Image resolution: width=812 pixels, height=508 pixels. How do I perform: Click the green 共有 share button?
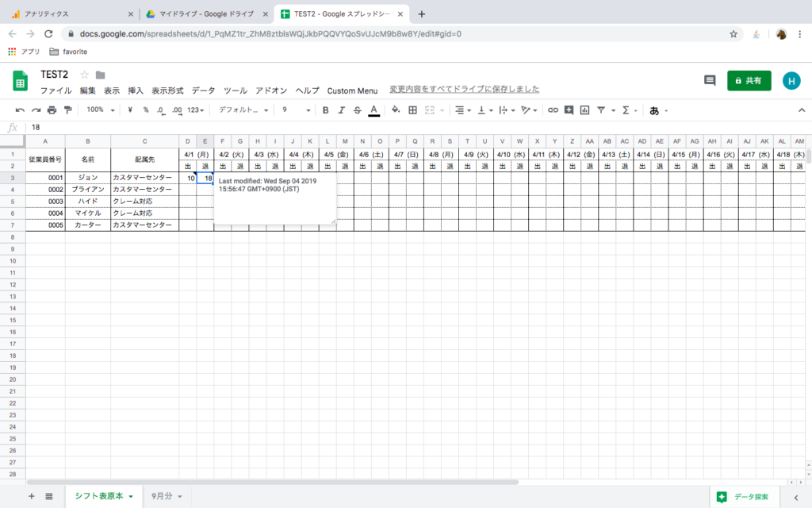click(749, 80)
